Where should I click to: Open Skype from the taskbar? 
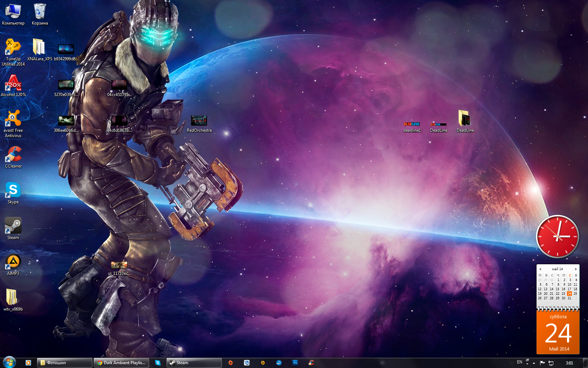158,363
